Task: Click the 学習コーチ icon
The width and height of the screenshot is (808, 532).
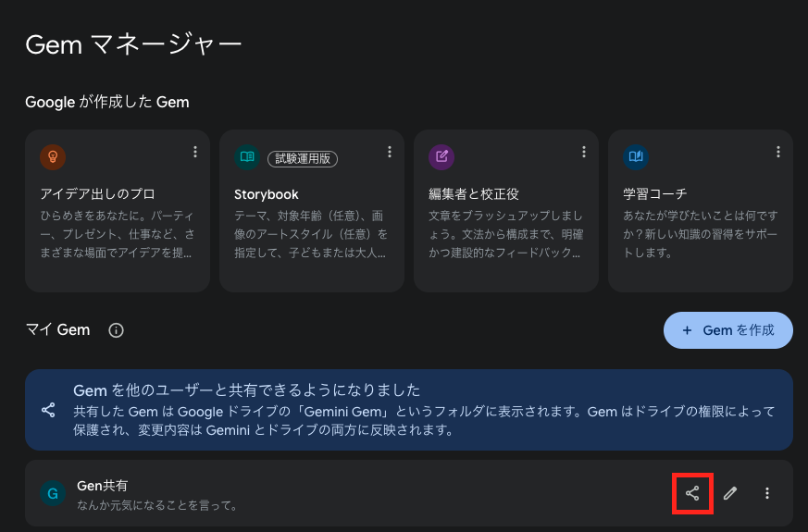Action: point(636,156)
